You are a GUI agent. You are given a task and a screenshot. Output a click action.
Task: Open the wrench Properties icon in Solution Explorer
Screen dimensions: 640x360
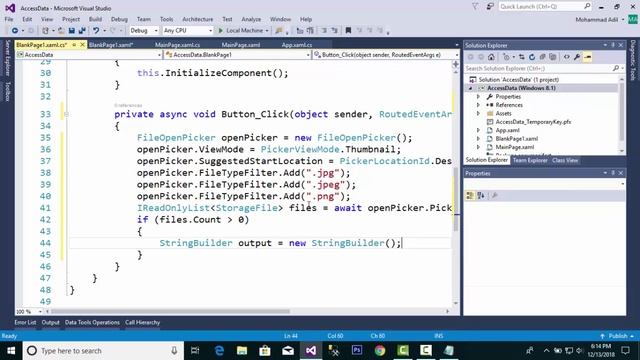coord(577,57)
